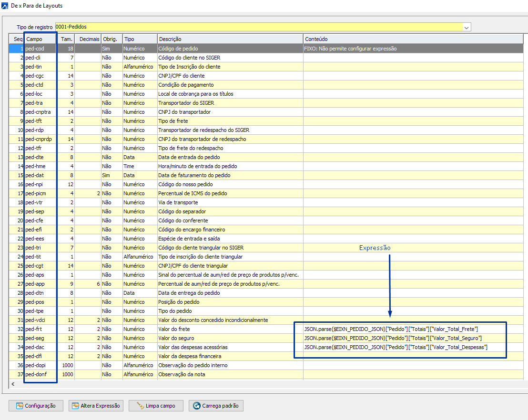Click the Configuração button icon
Screen dimensions: 528x420
pos(20,406)
